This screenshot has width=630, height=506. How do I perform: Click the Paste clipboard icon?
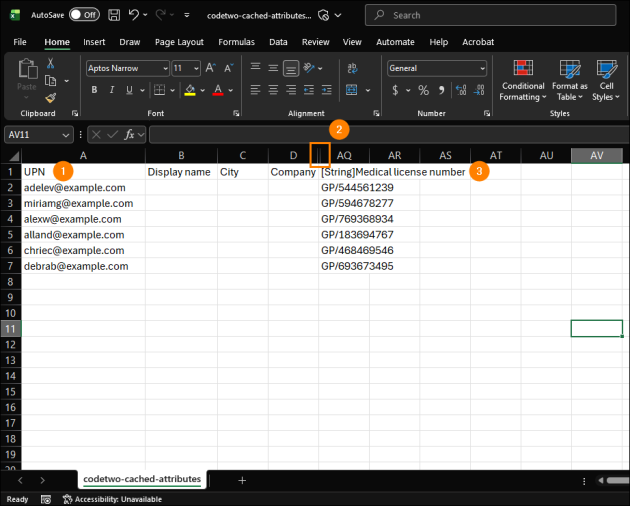pyautogui.click(x=27, y=69)
